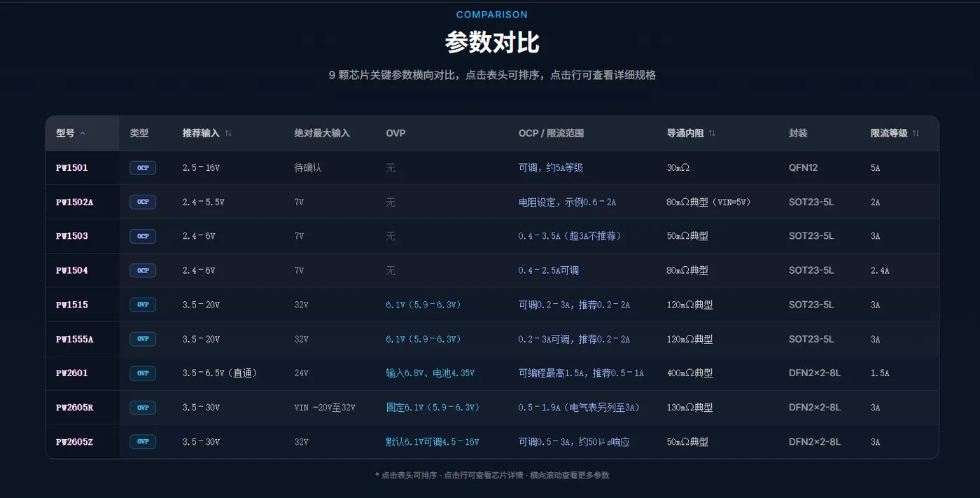Click the COMPARISON label
The width and height of the screenshot is (980, 498).
492,15
